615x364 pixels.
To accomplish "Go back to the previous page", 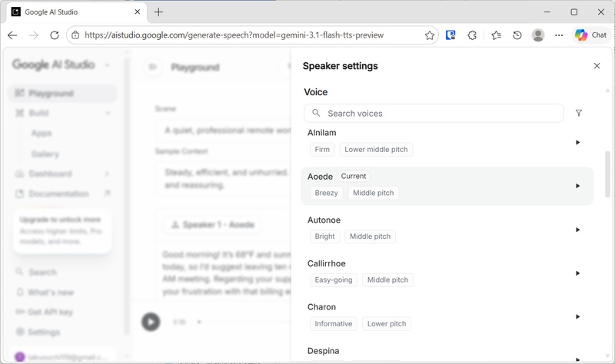I will coord(12,35).
